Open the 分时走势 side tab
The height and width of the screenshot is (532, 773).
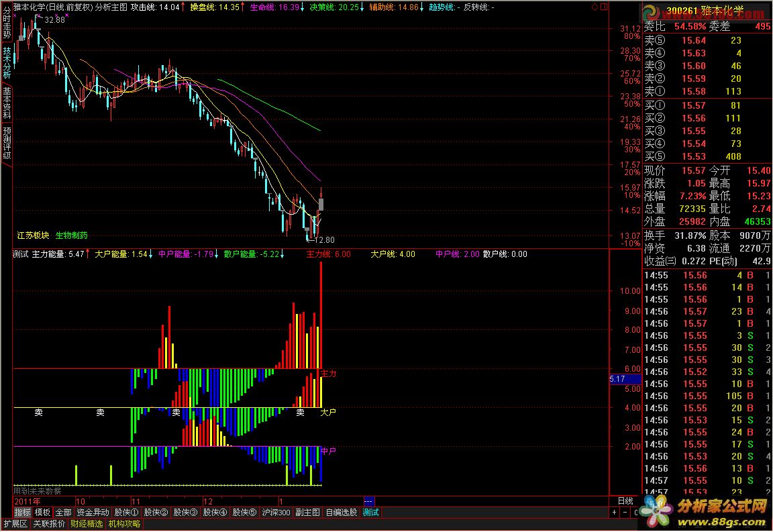click(x=7, y=23)
